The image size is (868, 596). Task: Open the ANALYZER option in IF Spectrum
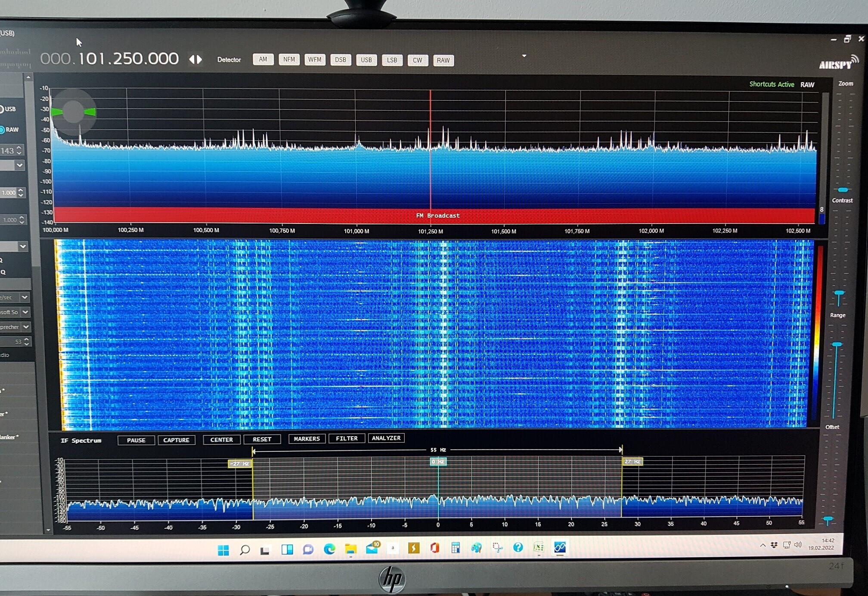(x=386, y=438)
